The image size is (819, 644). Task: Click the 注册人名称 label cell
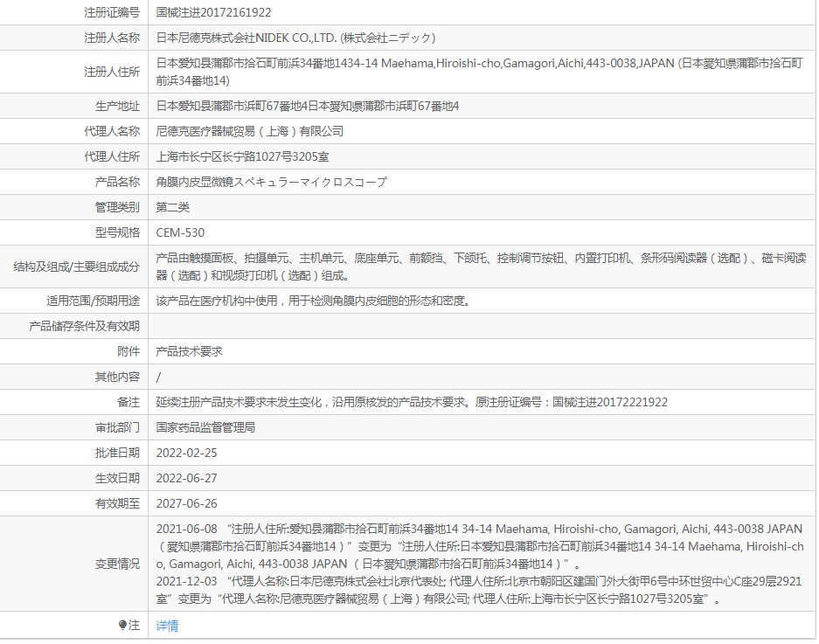(x=73, y=38)
